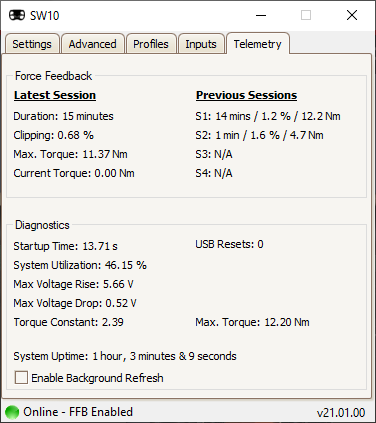Click Max Voltage Drop: 0.52 V
376x423 pixels.
[x=75, y=303]
